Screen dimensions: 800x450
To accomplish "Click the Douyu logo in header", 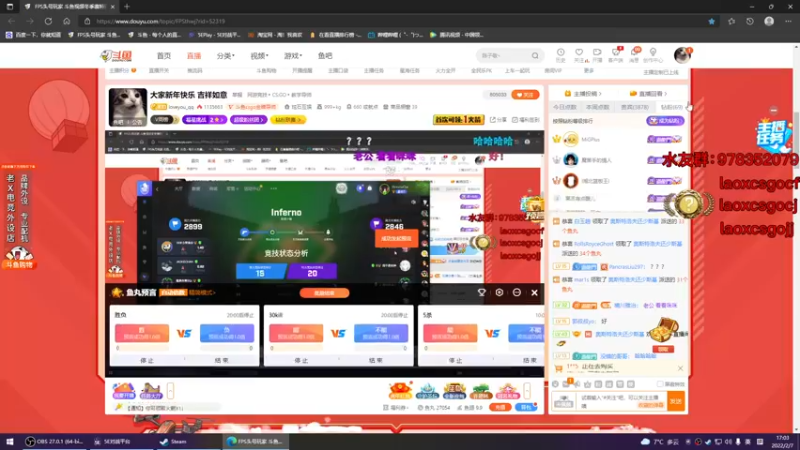I will 116,56.
